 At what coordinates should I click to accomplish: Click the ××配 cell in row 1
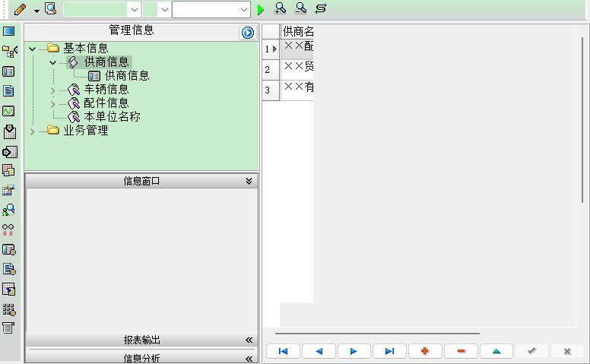297,49
